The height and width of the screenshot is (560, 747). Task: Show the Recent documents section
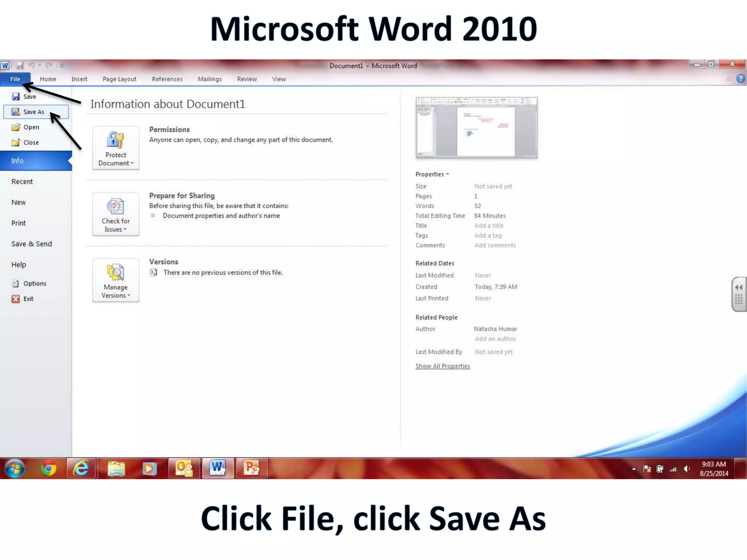click(x=36, y=182)
